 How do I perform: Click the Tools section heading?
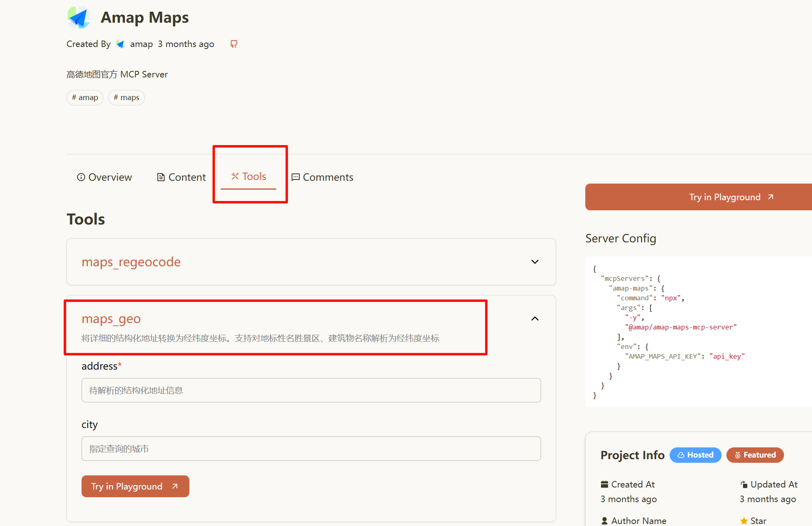[86, 219]
